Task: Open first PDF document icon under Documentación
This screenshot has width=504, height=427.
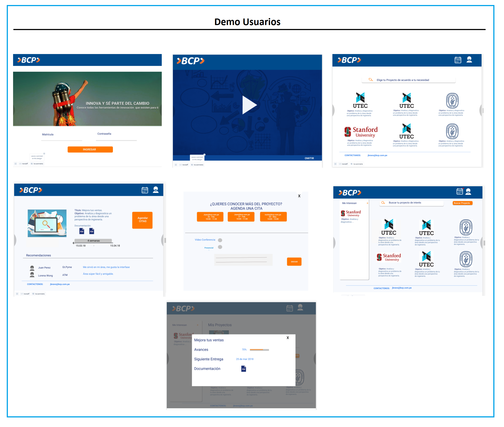Action: click(x=82, y=231)
